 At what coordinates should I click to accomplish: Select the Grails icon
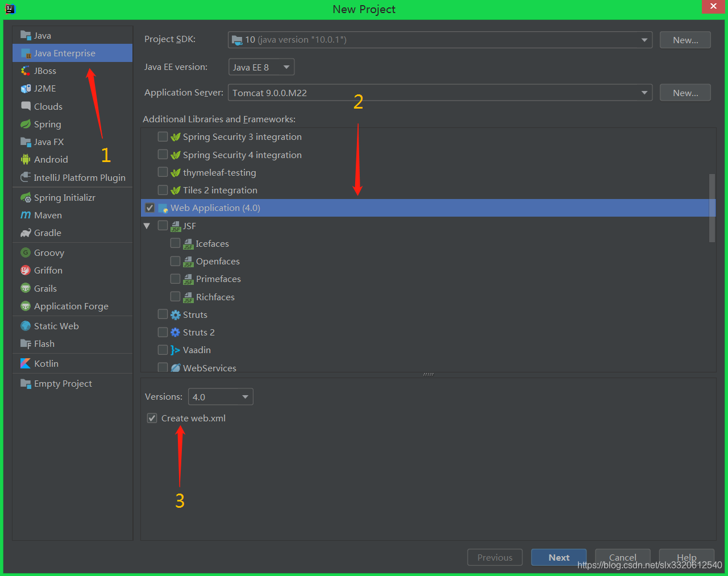pos(26,288)
